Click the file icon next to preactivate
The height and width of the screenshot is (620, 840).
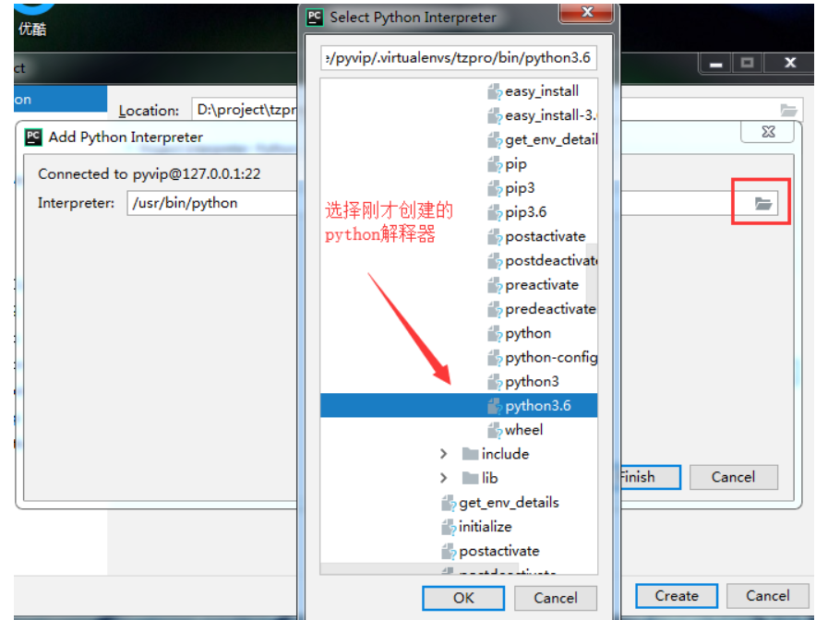495,285
